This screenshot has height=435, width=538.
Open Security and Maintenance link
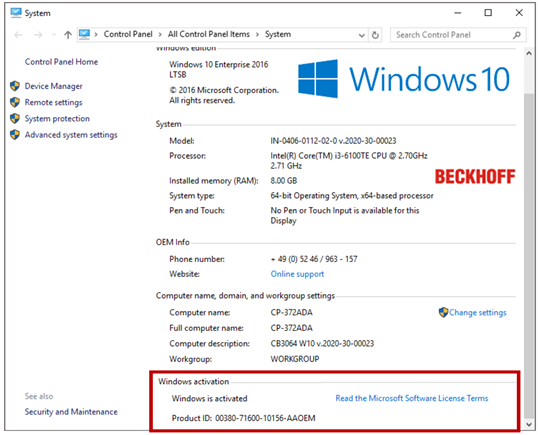click(x=71, y=412)
